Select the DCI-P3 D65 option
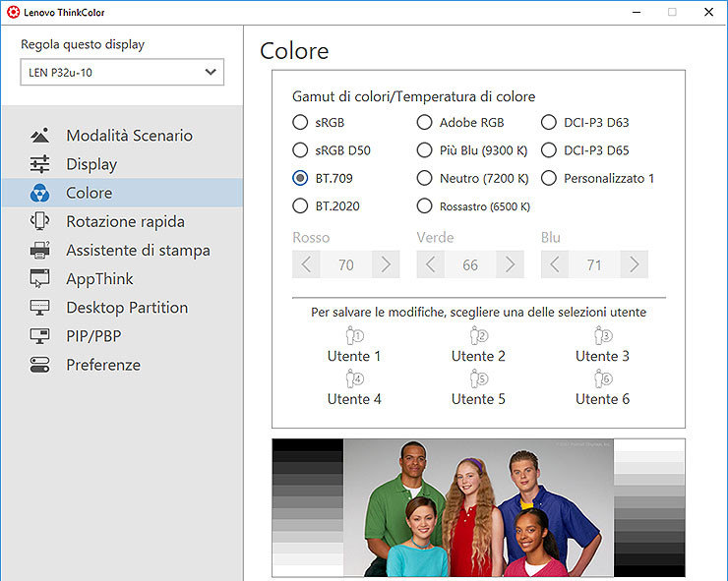 point(548,150)
